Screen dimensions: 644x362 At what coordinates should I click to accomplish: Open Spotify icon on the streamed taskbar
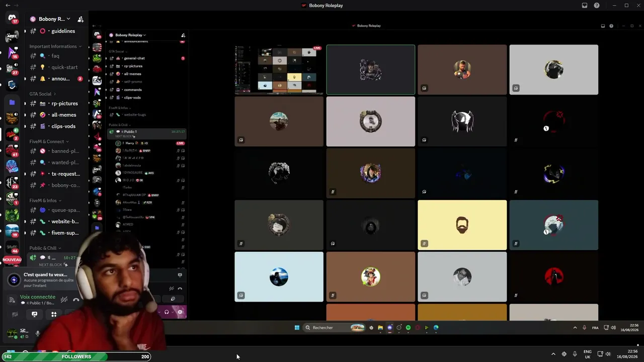408,328
